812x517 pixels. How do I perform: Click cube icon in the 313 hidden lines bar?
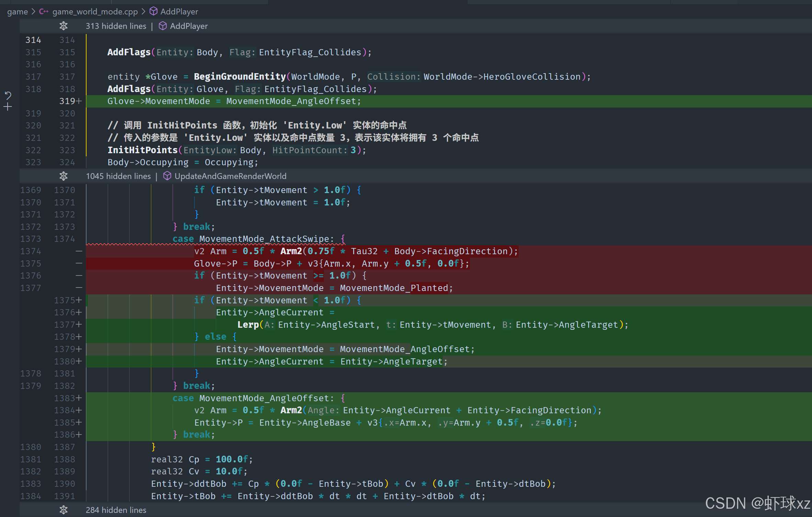coord(162,26)
